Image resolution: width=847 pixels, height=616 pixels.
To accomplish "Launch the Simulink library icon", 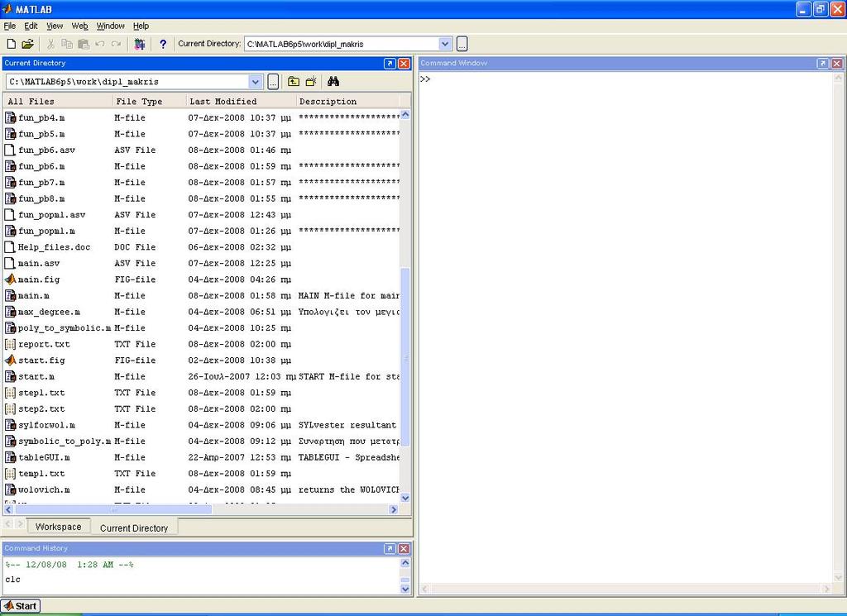I will [x=140, y=44].
